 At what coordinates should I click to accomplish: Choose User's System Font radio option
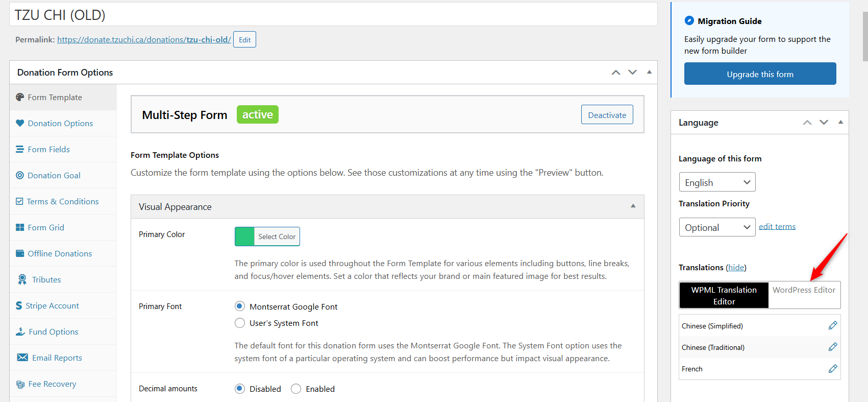pos(240,323)
